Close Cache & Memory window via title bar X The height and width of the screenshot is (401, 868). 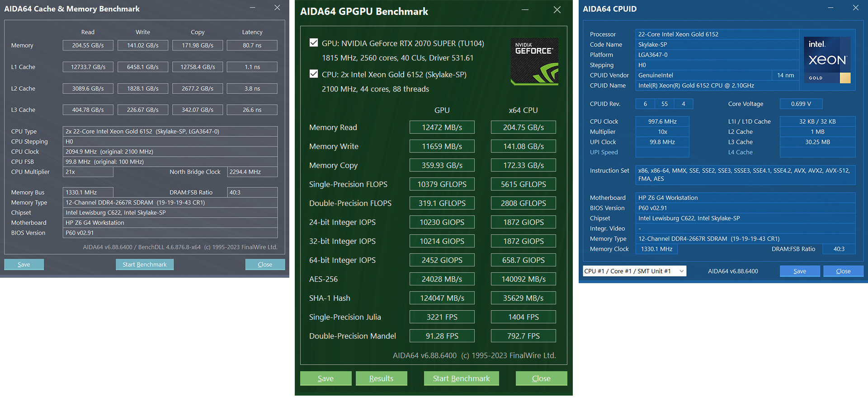tap(277, 8)
